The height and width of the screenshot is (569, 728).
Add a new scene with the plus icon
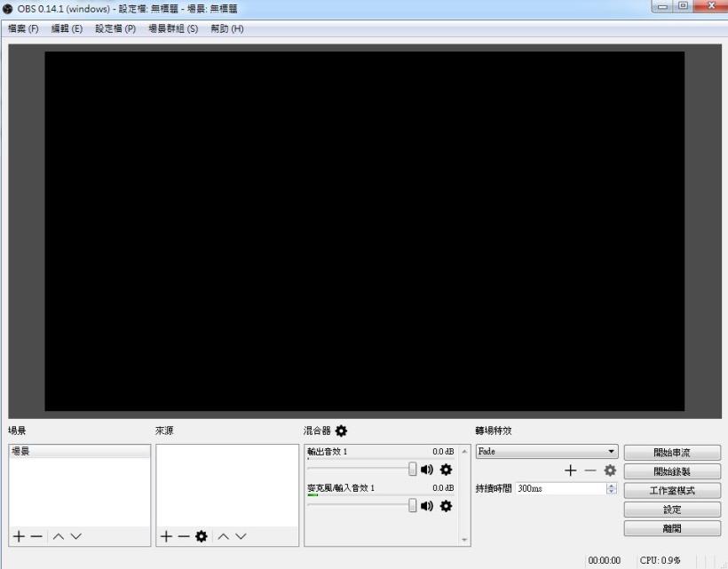pos(18,536)
